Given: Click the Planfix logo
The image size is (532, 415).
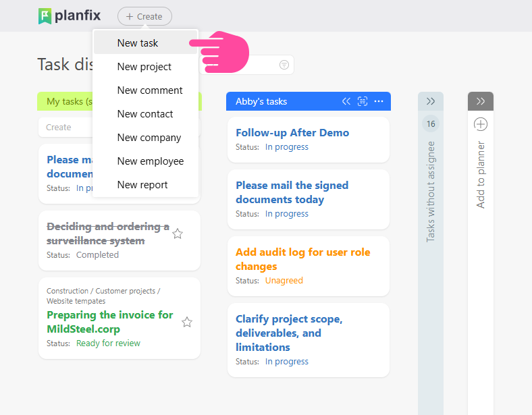Looking at the screenshot, I should click(70, 16).
